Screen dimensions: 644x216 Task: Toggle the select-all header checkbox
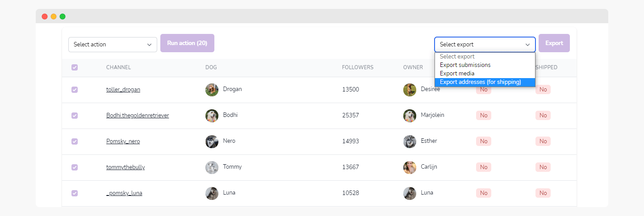point(75,67)
